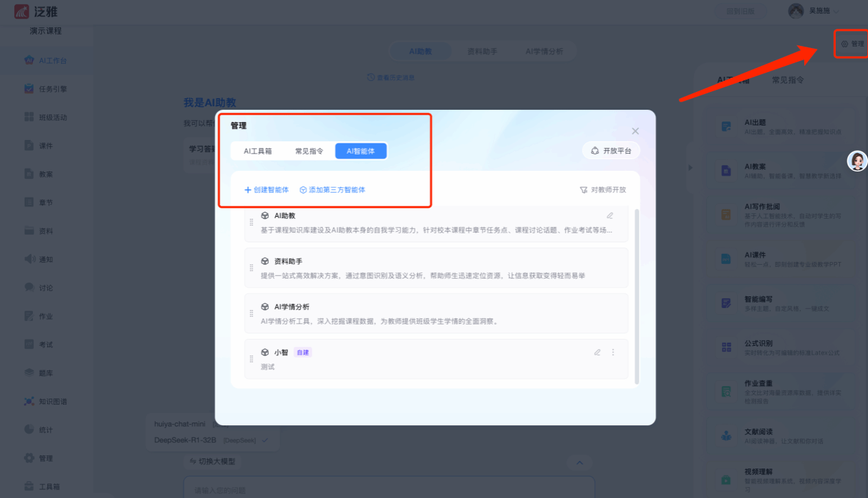The width and height of the screenshot is (868, 498).
Task: Click the floating assistant avatar icon
Action: (x=857, y=161)
